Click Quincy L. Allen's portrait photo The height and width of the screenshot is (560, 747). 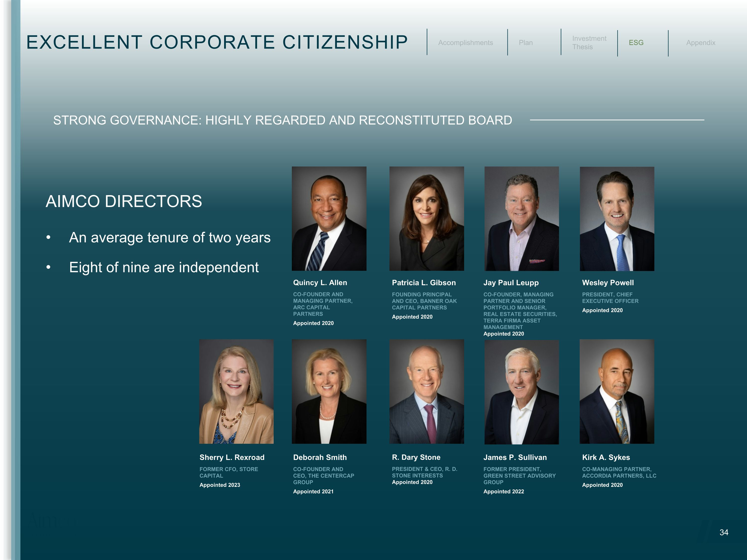(329, 218)
